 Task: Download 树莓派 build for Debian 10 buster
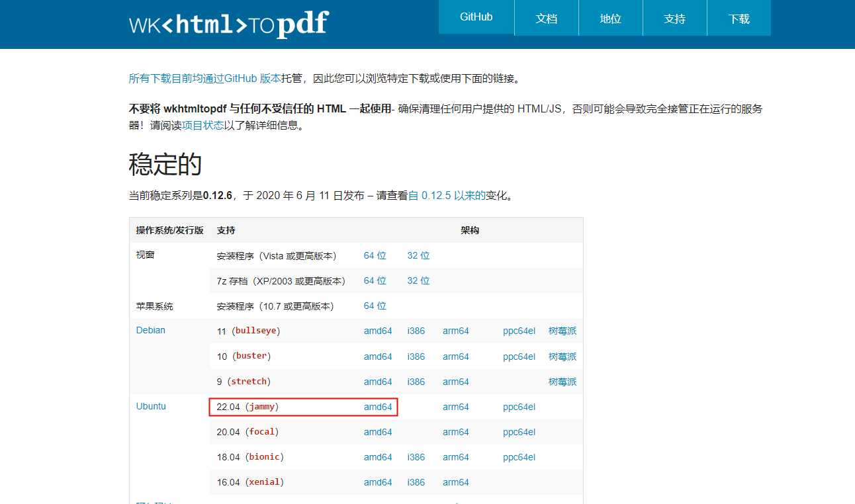562,357
